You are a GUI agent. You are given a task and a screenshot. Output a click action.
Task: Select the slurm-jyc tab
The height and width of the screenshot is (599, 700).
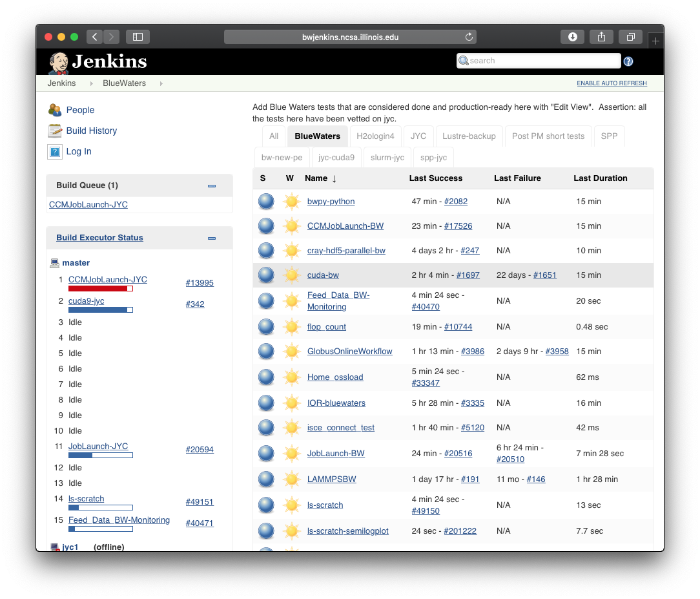pos(387,158)
